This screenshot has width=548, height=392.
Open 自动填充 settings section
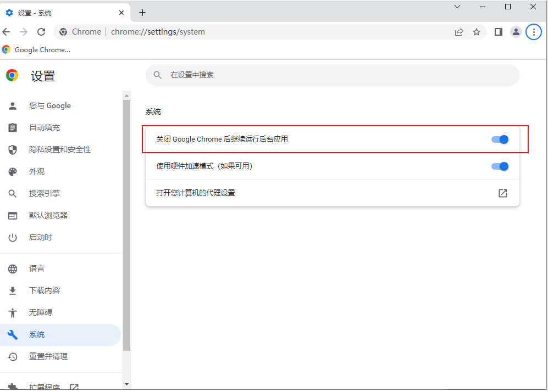point(60,128)
